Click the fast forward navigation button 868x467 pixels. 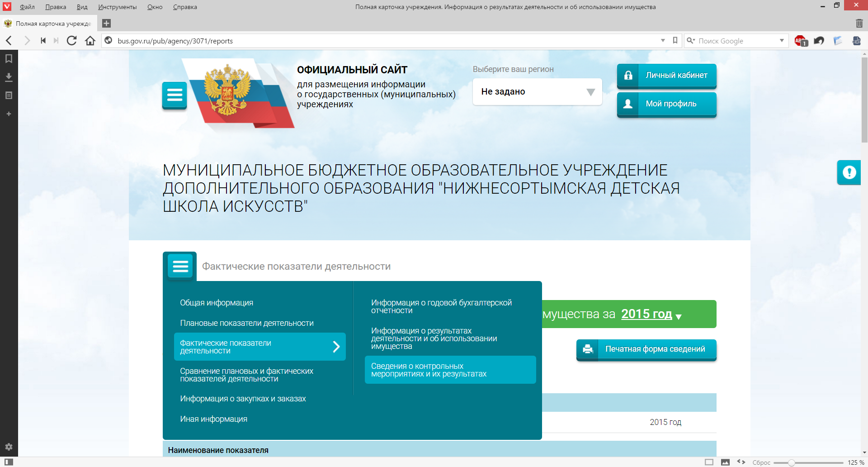(56, 41)
